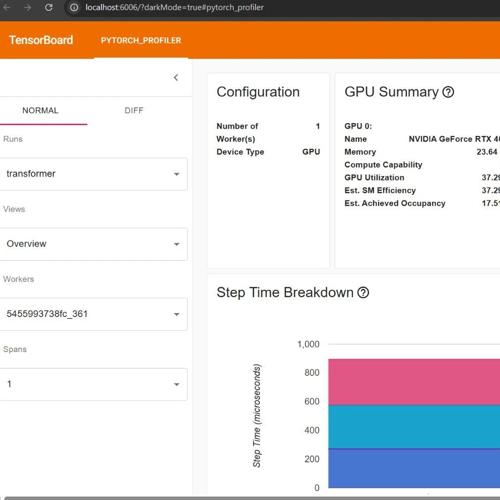The image size is (500, 500).
Task: Click the 'Memory' row label in GPU Summary
Action: click(x=360, y=152)
